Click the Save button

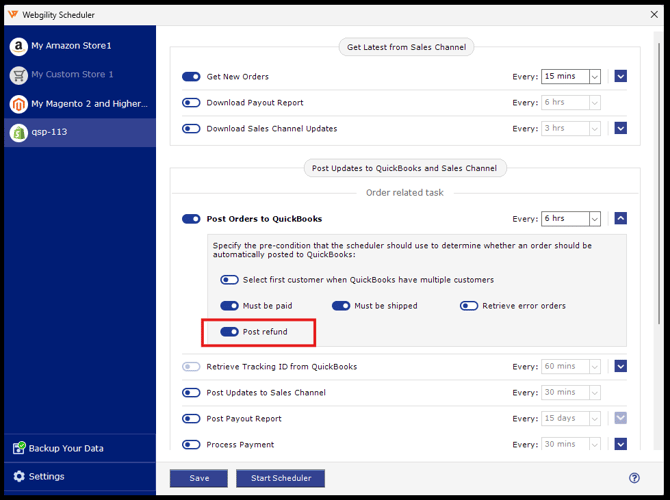(x=199, y=478)
